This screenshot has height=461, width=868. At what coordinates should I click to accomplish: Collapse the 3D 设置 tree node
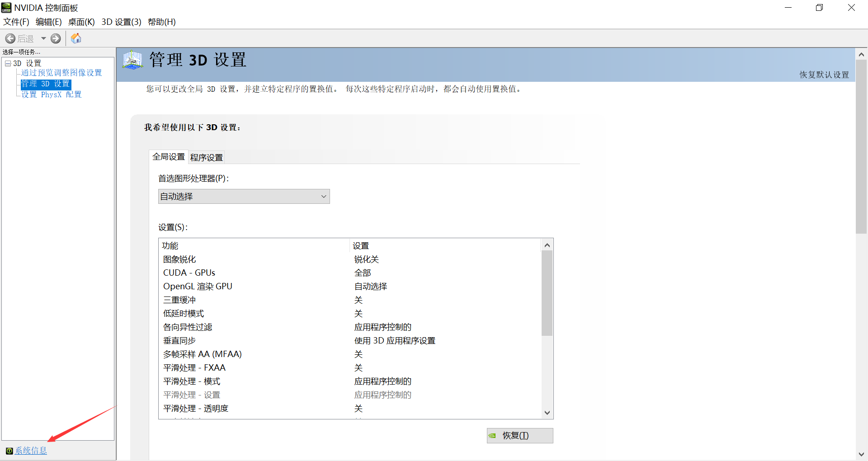point(8,63)
